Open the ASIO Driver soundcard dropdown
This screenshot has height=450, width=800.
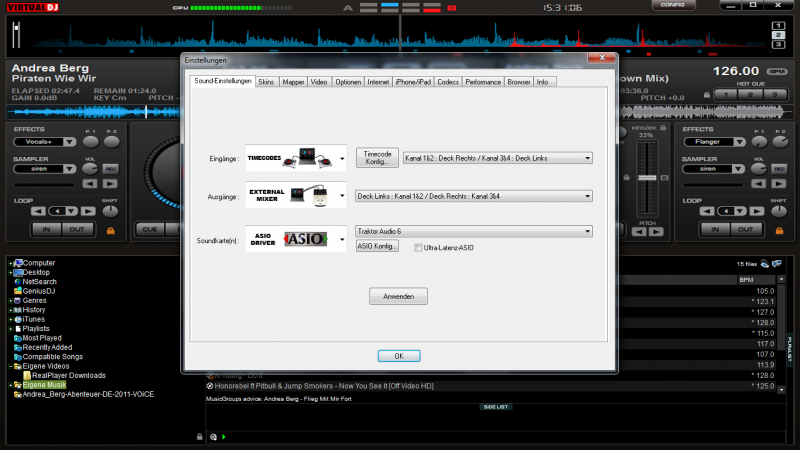pyautogui.click(x=296, y=239)
